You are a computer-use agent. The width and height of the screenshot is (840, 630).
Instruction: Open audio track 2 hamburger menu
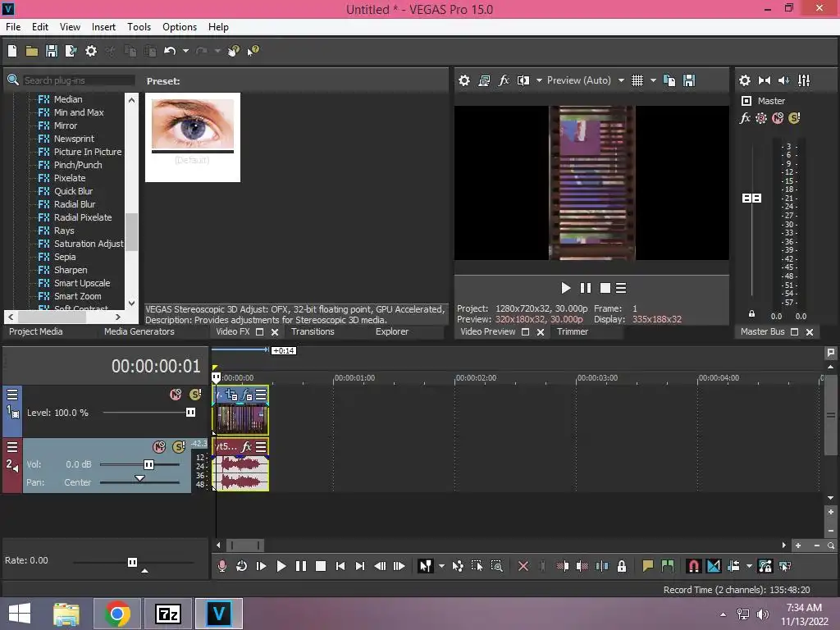tap(11, 447)
